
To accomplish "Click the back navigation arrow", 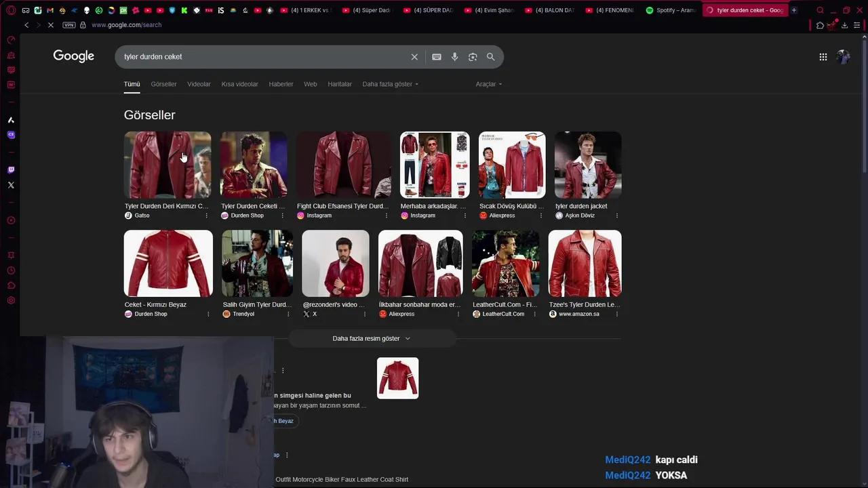I will [26, 25].
